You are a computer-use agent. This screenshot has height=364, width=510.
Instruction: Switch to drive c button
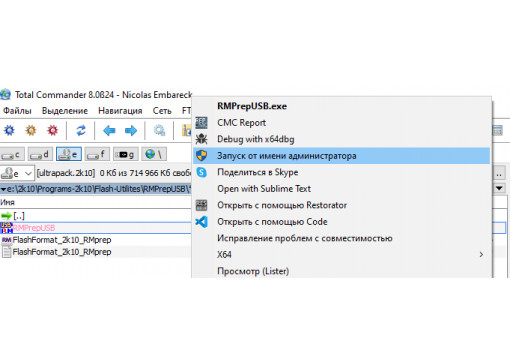pos(12,154)
